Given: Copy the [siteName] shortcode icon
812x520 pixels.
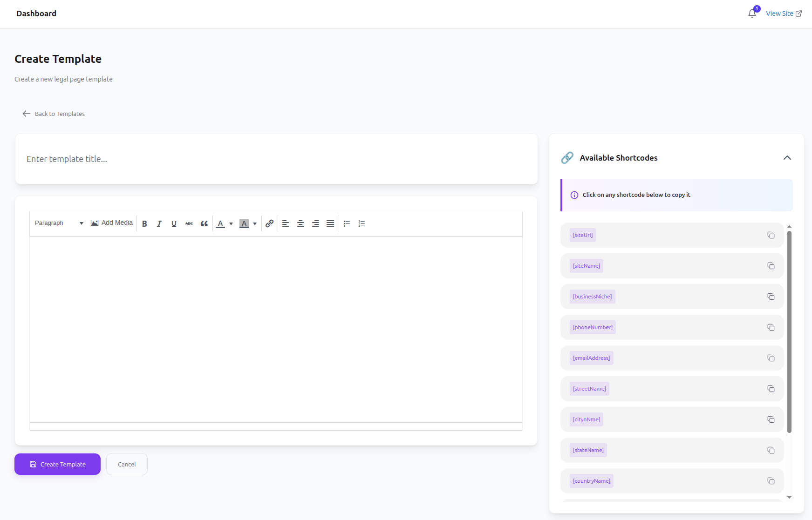Looking at the screenshot, I should pos(771,266).
